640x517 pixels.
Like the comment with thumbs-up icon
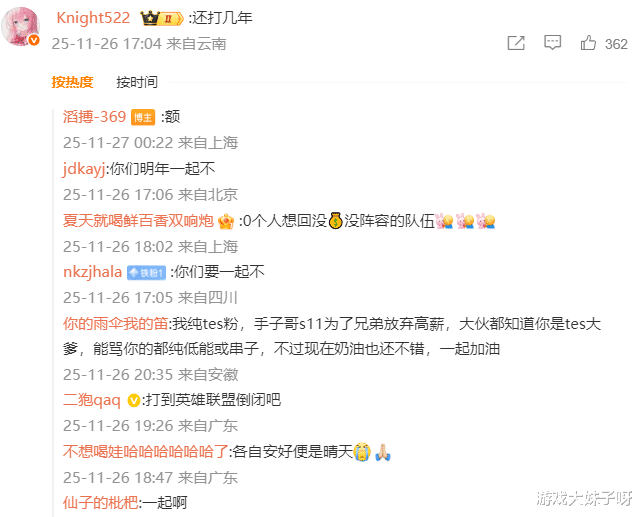pos(588,43)
